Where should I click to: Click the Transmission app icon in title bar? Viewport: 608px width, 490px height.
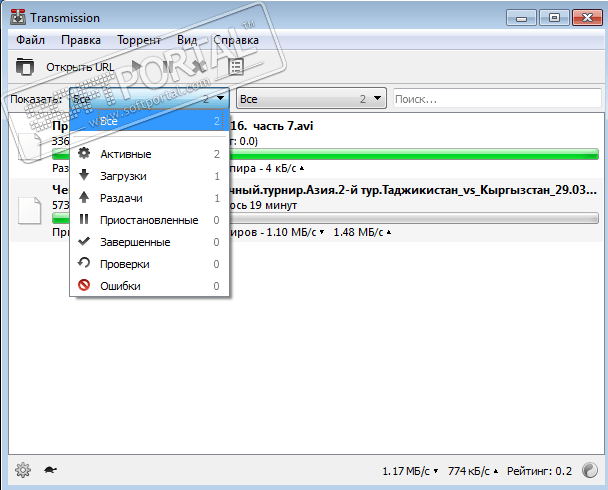18,17
